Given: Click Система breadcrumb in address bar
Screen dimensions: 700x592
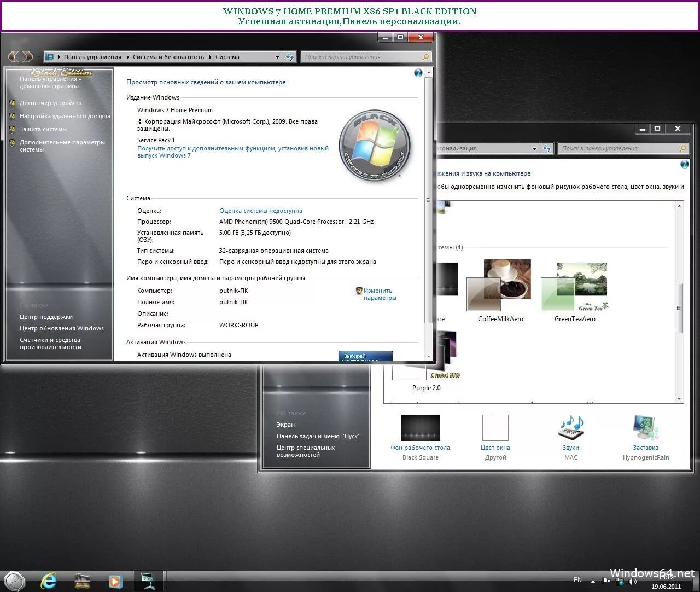Looking at the screenshot, I should 227,57.
